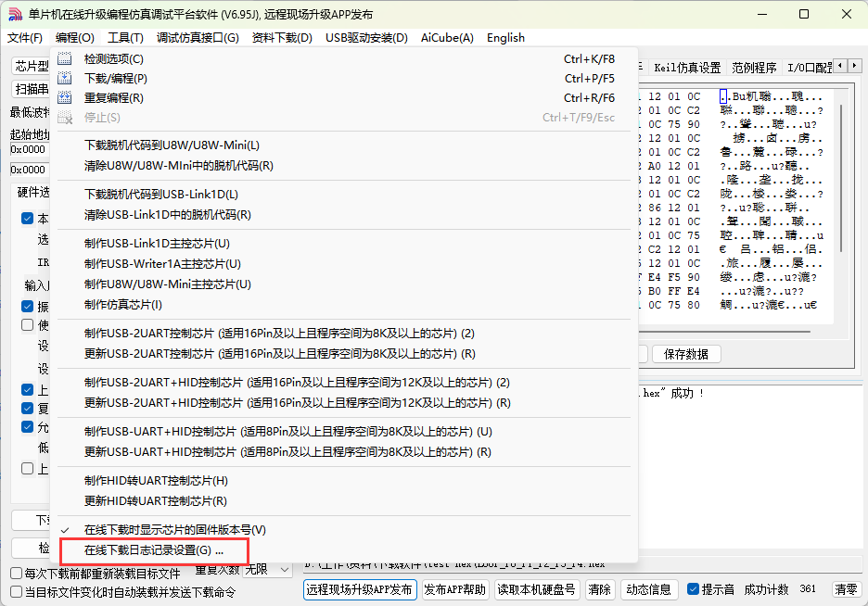Image resolution: width=868 pixels, height=606 pixels.
Task: Switch language via English menu
Action: [x=506, y=38]
